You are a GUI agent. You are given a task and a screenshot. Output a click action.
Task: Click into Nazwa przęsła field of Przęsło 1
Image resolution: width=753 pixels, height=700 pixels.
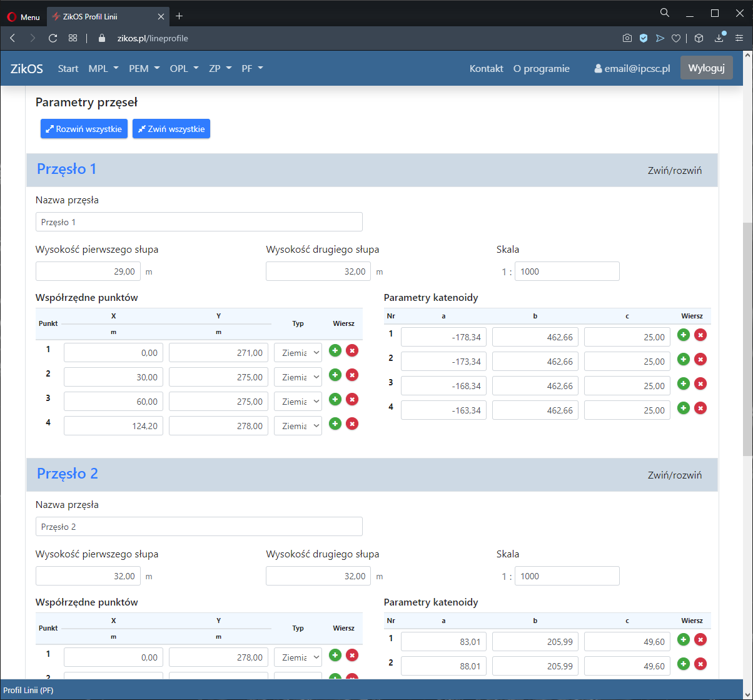(x=199, y=222)
